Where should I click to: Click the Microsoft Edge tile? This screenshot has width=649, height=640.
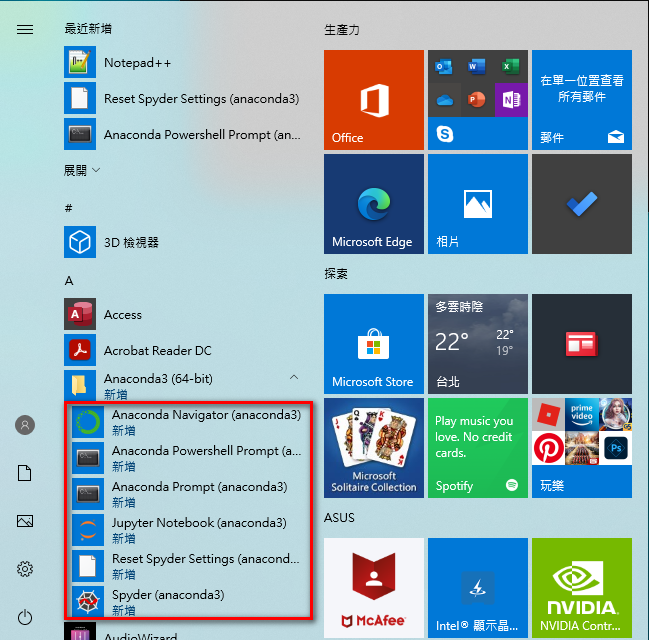(374, 204)
